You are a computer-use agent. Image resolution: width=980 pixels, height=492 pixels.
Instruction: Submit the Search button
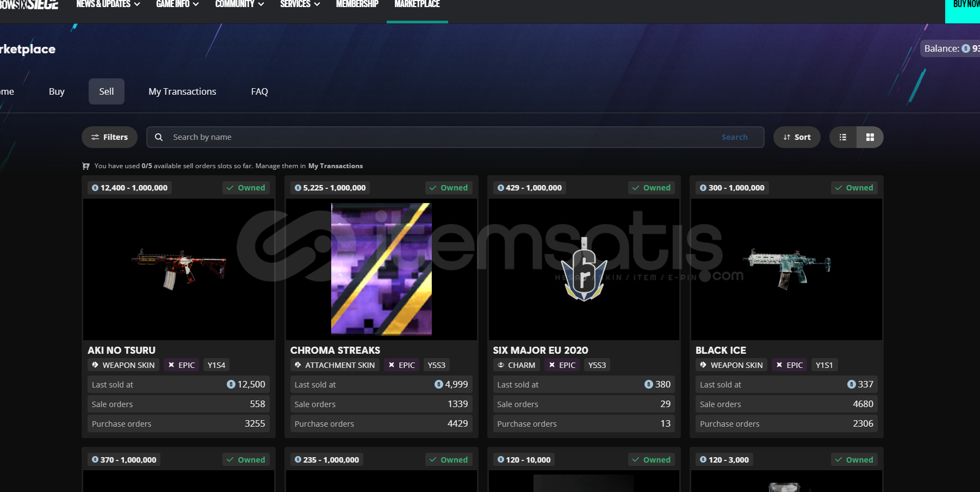(734, 137)
